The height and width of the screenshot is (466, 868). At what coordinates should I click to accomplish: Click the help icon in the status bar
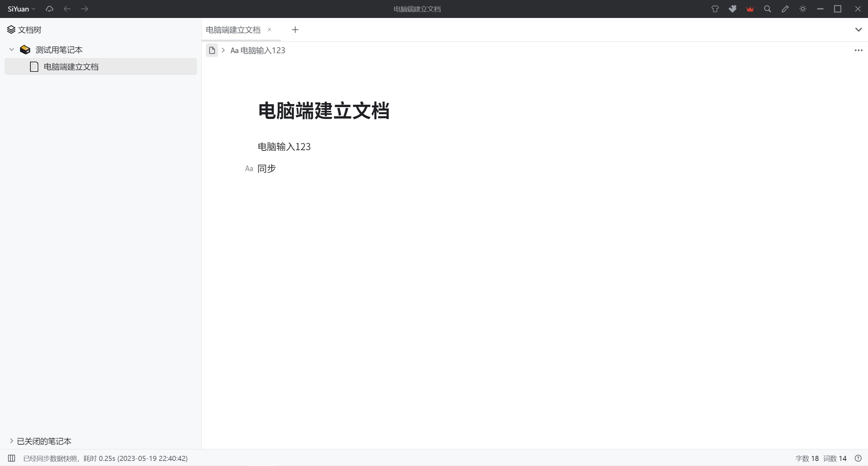coord(858,458)
